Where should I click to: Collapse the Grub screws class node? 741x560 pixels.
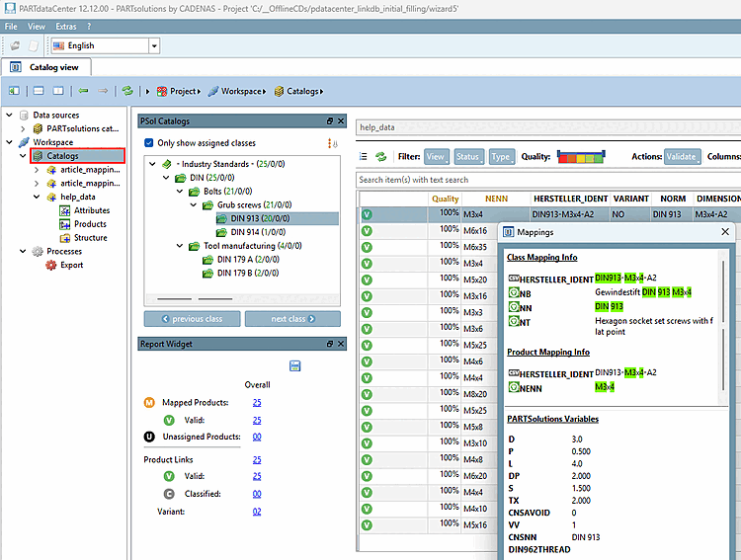click(x=194, y=205)
